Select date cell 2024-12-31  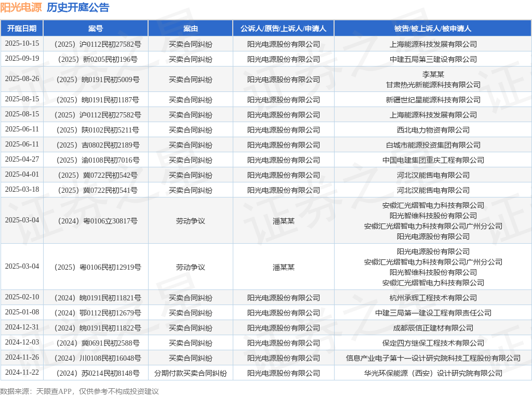point(22,327)
